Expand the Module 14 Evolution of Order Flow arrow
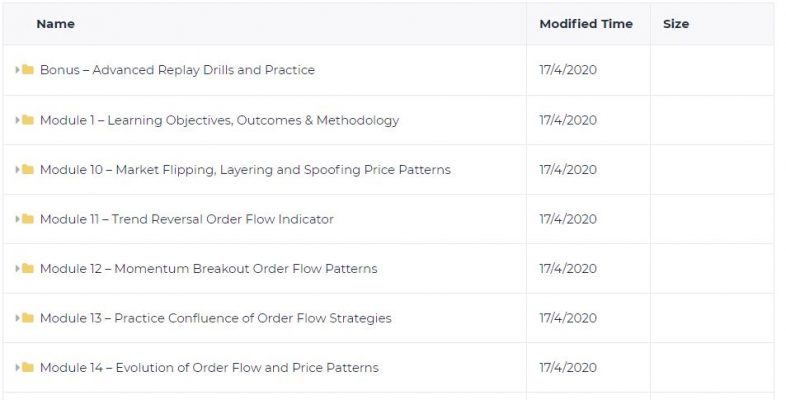Image resolution: width=786 pixels, height=400 pixels. pos(18,368)
